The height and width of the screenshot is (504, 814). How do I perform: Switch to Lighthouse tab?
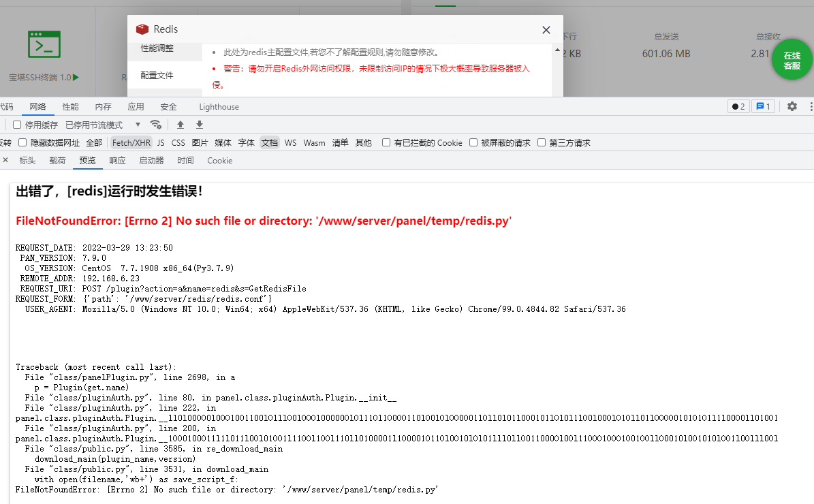219,106
